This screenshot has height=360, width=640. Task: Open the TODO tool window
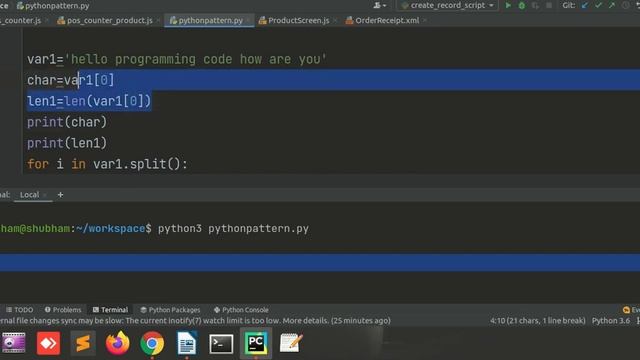(19, 310)
